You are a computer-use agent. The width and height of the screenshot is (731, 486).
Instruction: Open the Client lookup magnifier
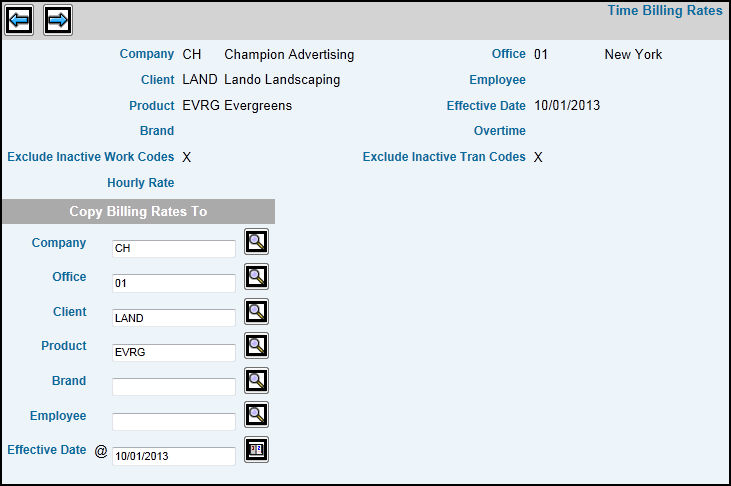257,312
